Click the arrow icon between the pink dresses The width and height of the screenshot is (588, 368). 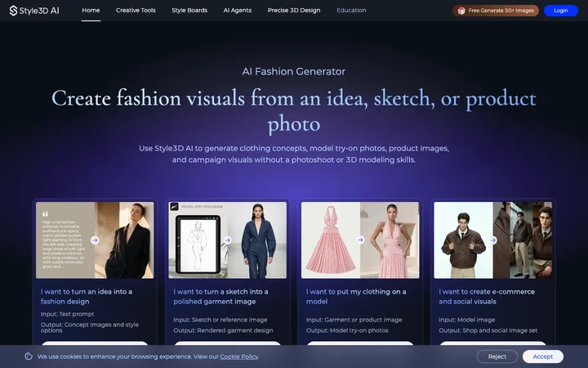[360, 240]
